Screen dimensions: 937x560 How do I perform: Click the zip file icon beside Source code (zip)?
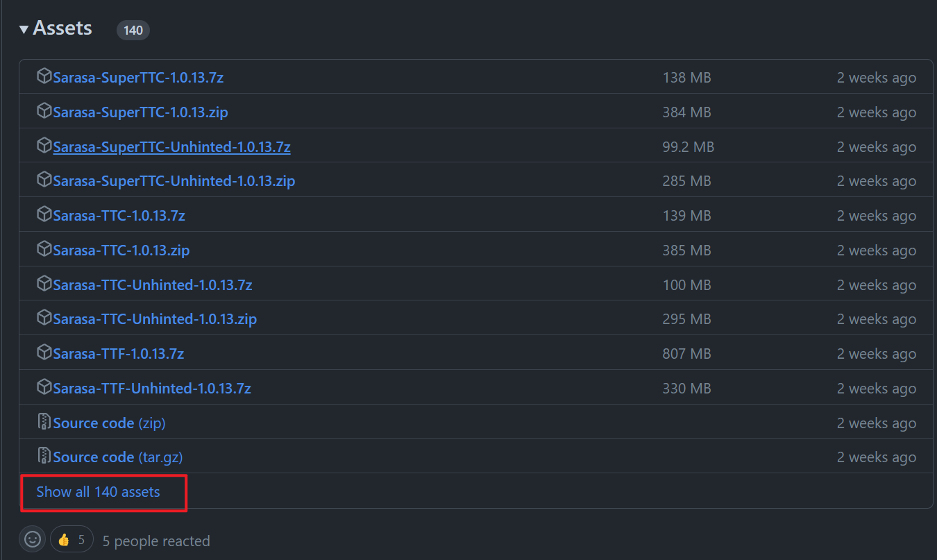coord(44,422)
